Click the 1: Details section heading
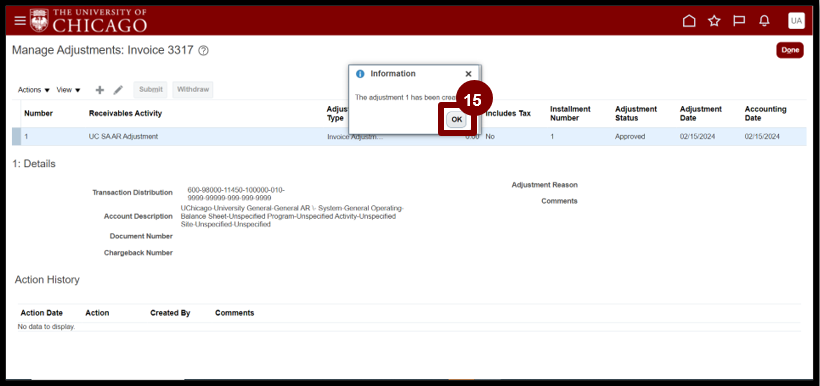The height and width of the screenshot is (386, 820). point(33,164)
